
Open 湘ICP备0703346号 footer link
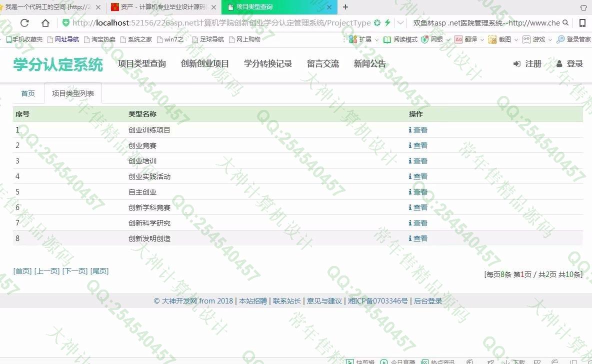[x=378, y=301]
